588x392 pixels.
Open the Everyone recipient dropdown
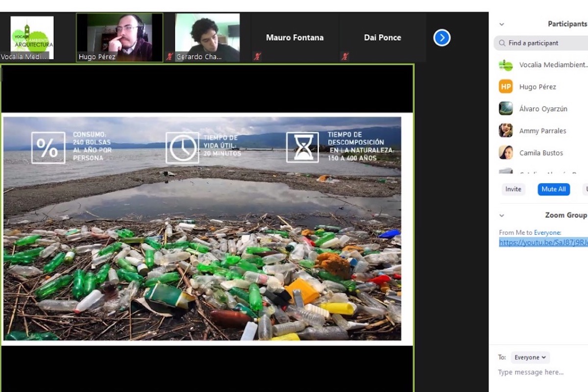(530, 357)
